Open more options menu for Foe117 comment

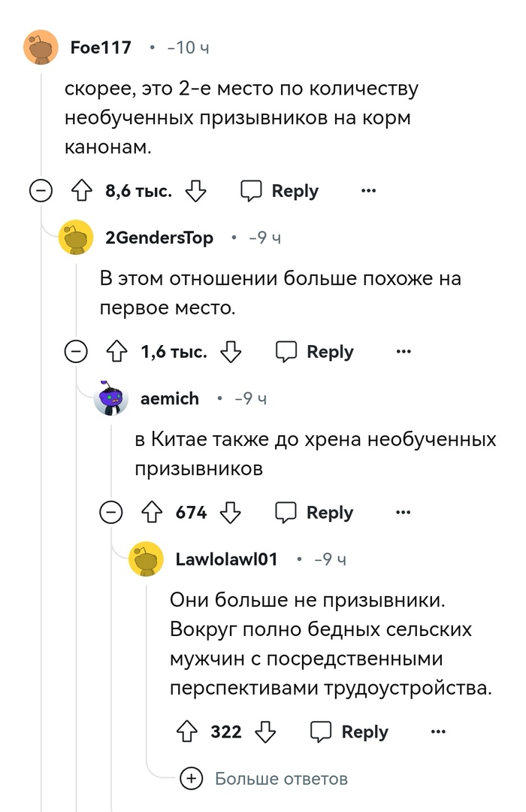[368, 192]
